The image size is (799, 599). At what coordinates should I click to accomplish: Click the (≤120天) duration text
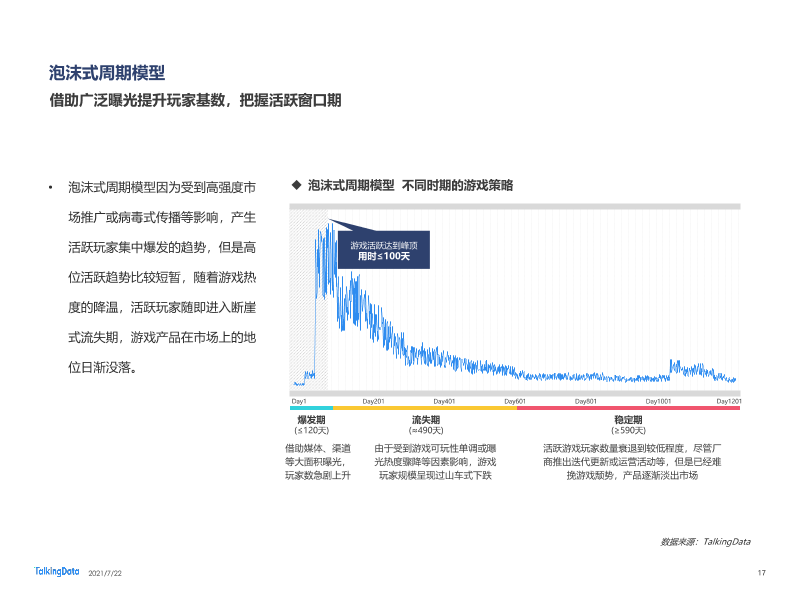tap(311, 431)
